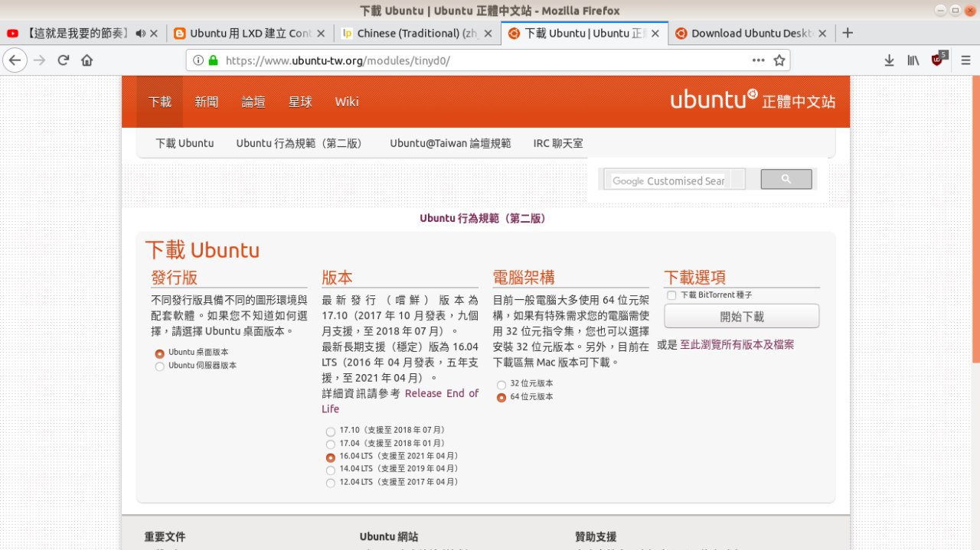This screenshot has height=550, width=980.
Task: Open 新聞 in the orange nav bar
Action: (206, 102)
